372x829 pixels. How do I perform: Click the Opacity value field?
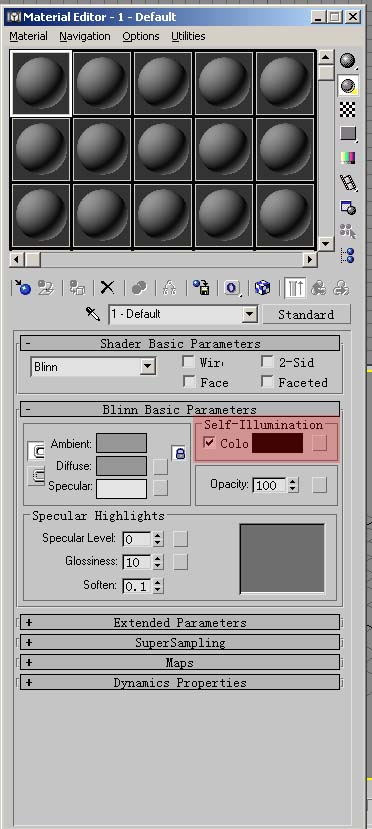269,485
